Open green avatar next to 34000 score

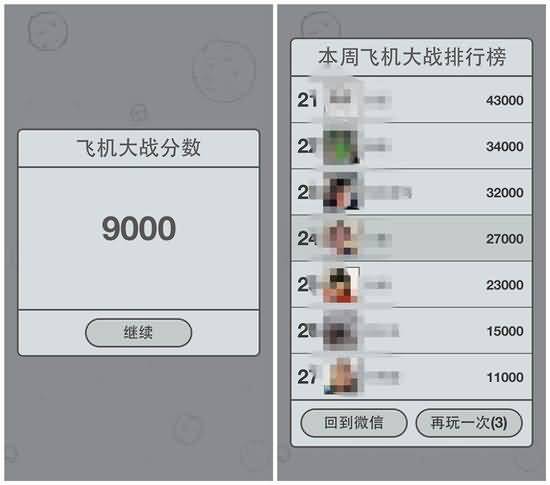[x=341, y=146]
